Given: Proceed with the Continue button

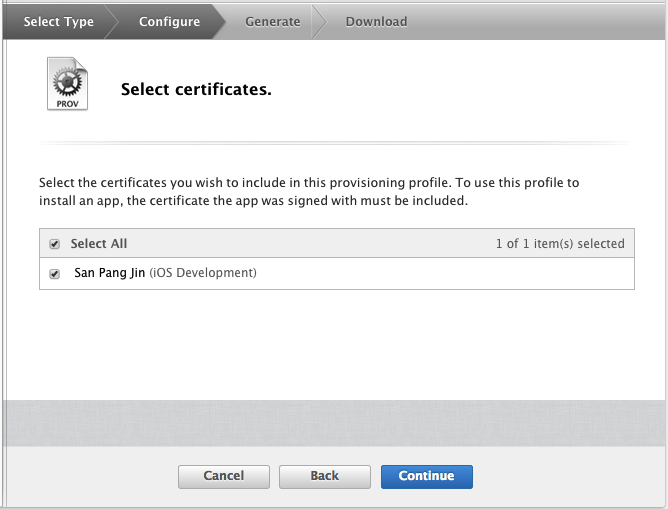Looking at the screenshot, I should pyautogui.click(x=426, y=476).
